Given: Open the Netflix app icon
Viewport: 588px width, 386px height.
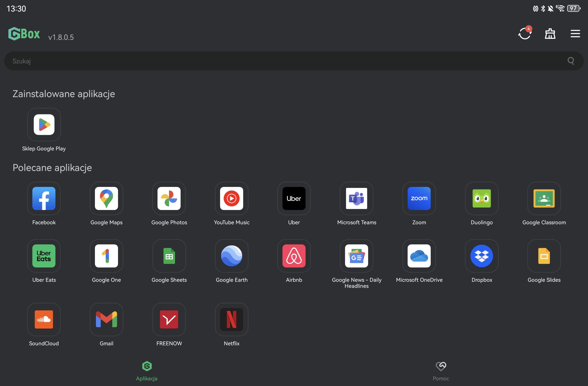Looking at the screenshot, I should (x=231, y=319).
